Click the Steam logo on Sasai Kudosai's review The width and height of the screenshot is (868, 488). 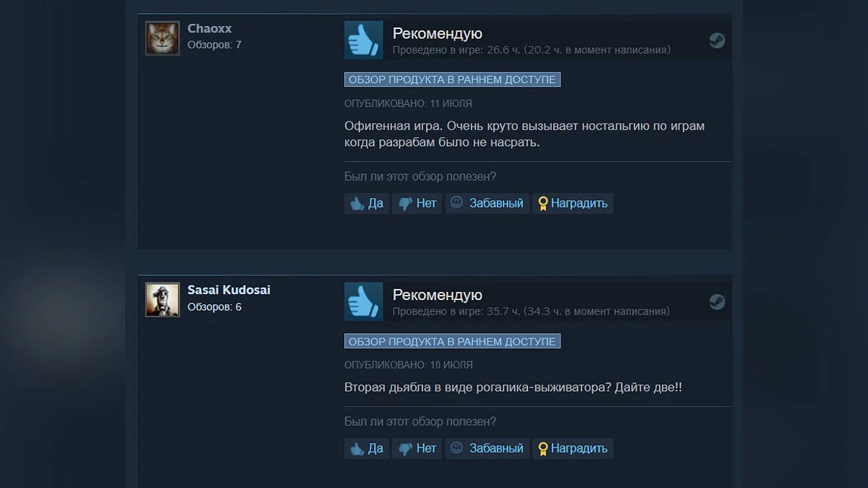pyautogui.click(x=717, y=302)
